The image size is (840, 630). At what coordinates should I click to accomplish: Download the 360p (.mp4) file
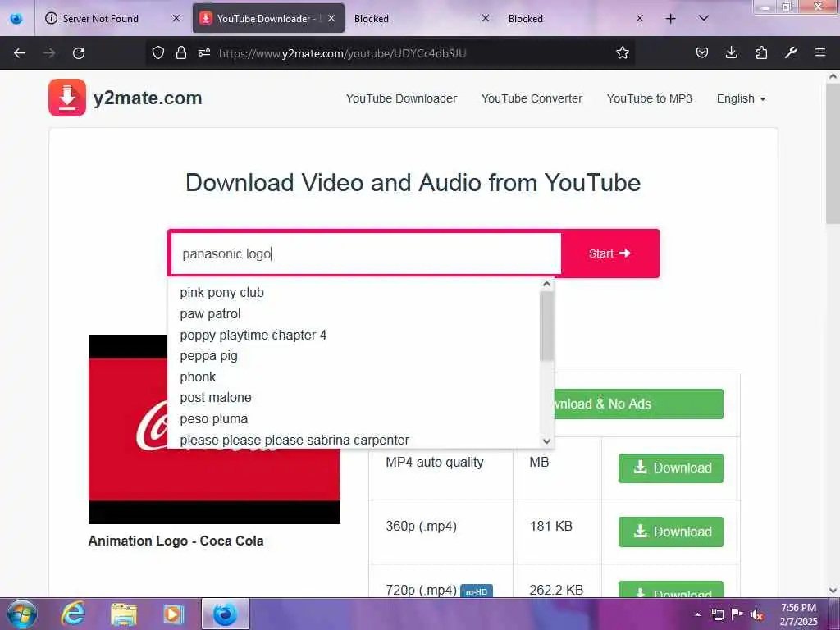pos(671,532)
